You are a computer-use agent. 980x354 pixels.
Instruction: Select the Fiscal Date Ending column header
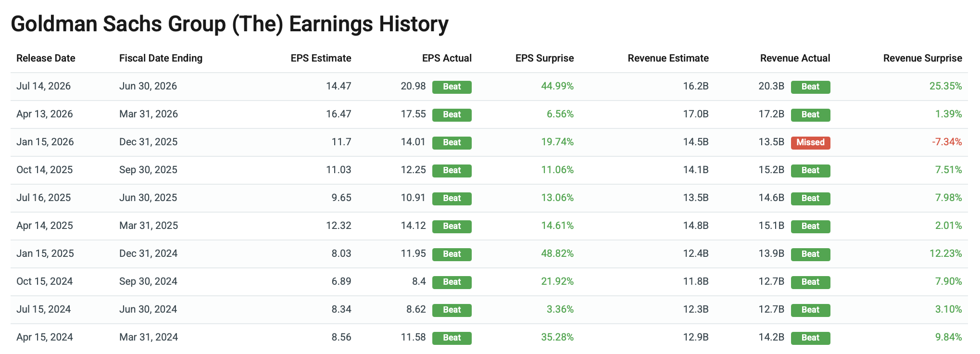pyautogui.click(x=161, y=58)
